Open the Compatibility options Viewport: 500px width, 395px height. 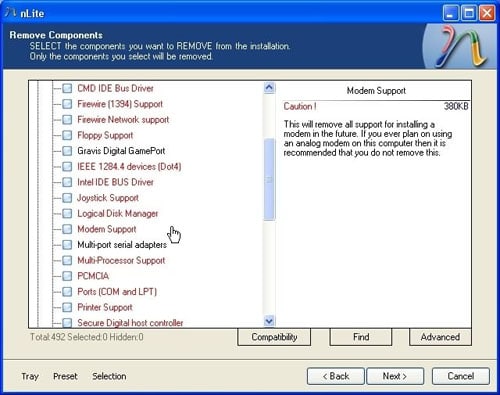pos(274,337)
